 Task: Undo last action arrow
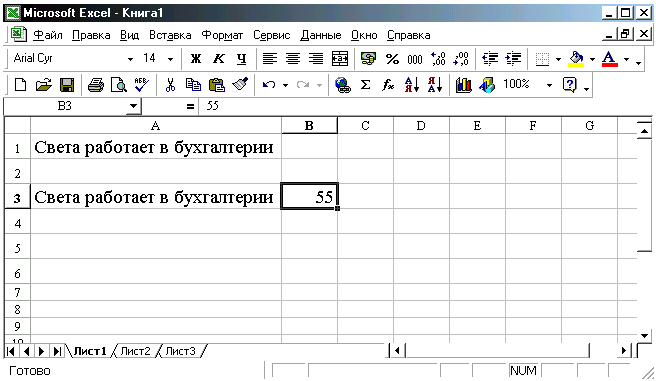coord(269,85)
